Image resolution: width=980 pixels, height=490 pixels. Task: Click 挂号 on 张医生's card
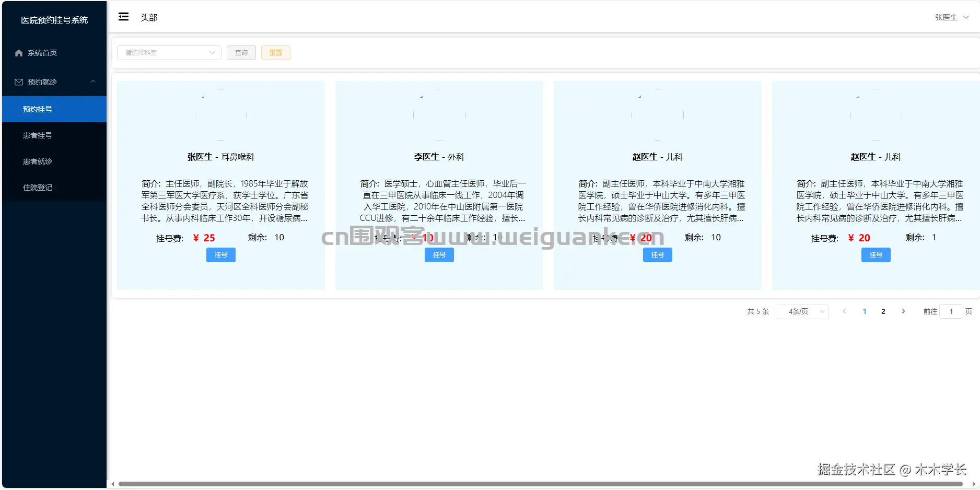pos(220,255)
